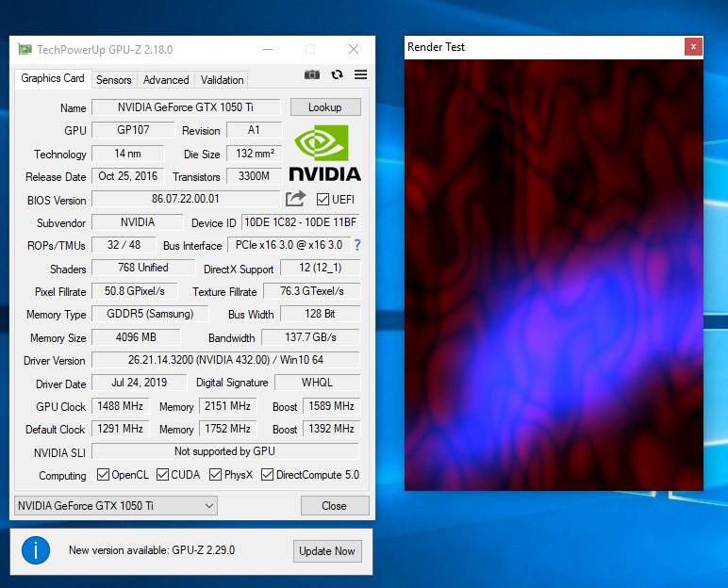728x588 pixels.
Task: Select the Graphics Card tab
Action: 53,78
